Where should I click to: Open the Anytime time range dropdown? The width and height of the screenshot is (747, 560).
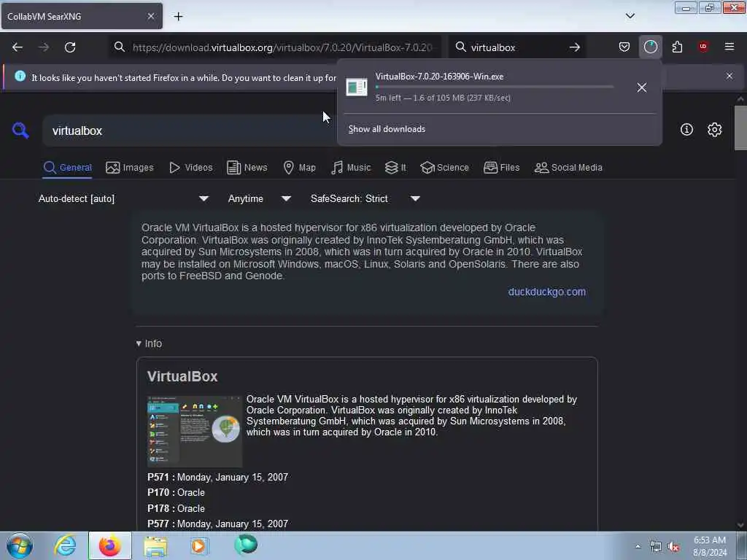(259, 198)
